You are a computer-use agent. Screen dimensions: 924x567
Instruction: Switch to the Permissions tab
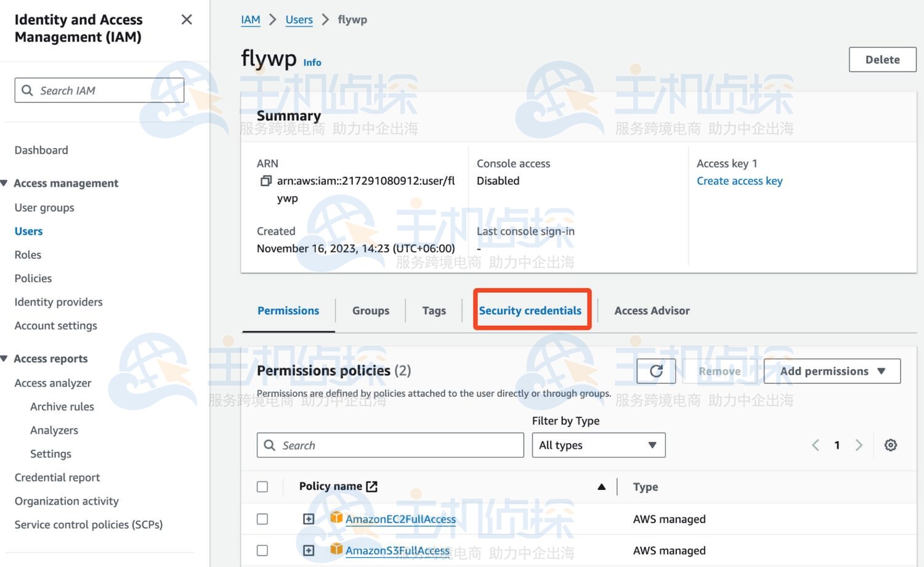click(x=288, y=311)
